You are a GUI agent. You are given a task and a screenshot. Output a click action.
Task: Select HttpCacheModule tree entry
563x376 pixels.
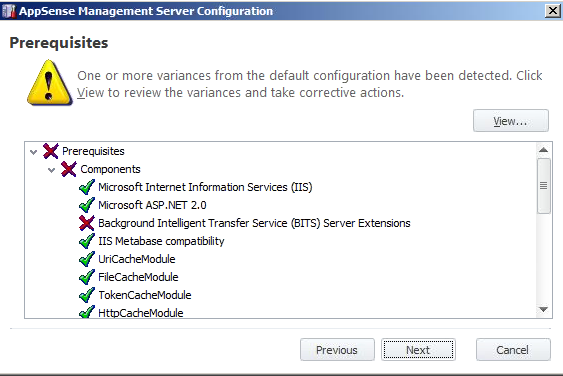[141, 313]
